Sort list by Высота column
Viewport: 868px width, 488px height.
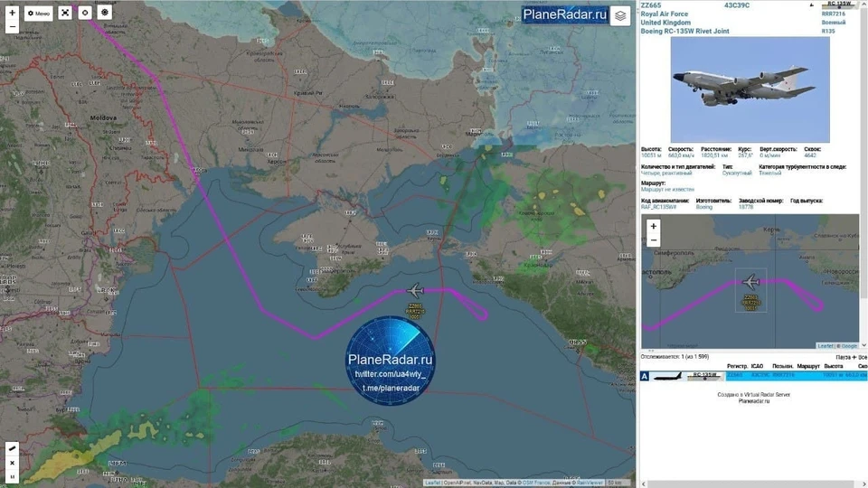point(833,366)
